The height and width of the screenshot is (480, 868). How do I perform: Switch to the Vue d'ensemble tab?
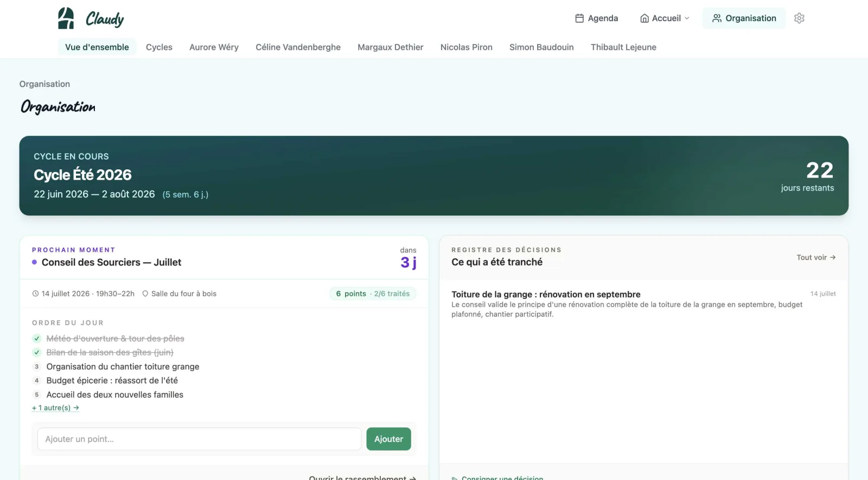(97, 47)
